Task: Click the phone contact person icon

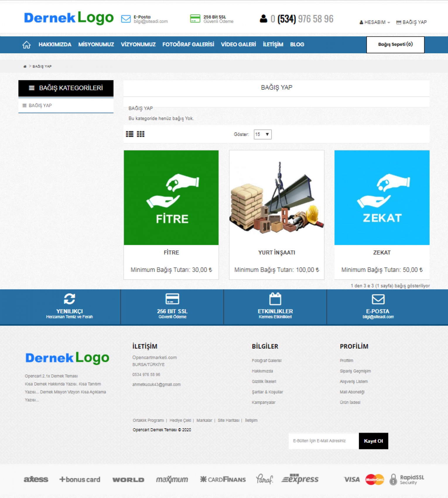Action: (x=263, y=19)
